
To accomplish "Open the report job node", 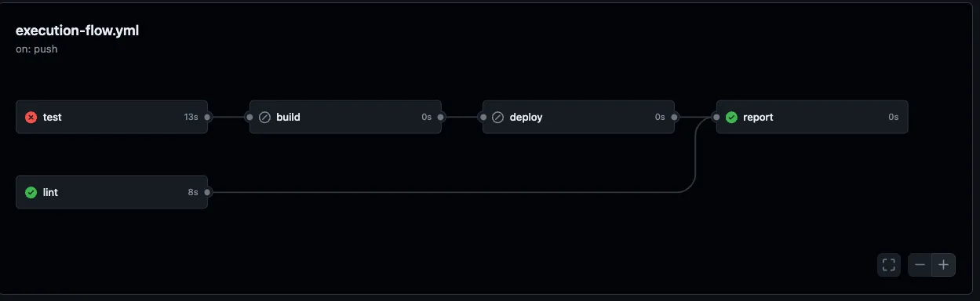I will (812, 117).
